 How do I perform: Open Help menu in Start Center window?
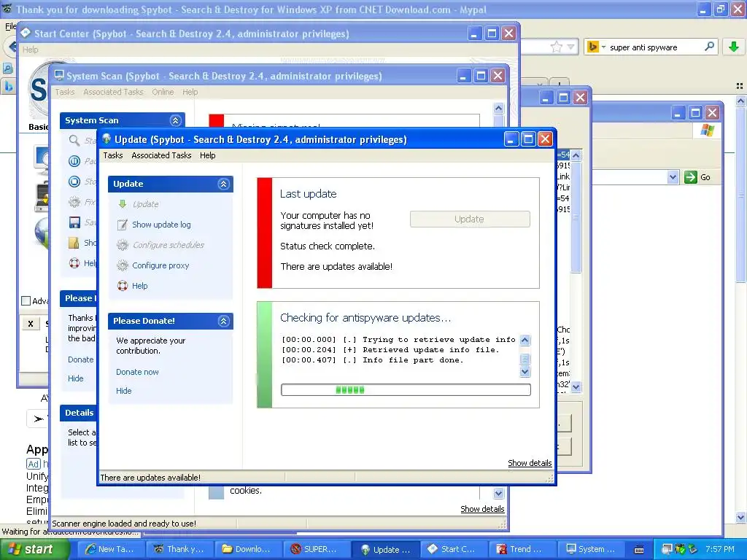pyautogui.click(x=31, y=50)
